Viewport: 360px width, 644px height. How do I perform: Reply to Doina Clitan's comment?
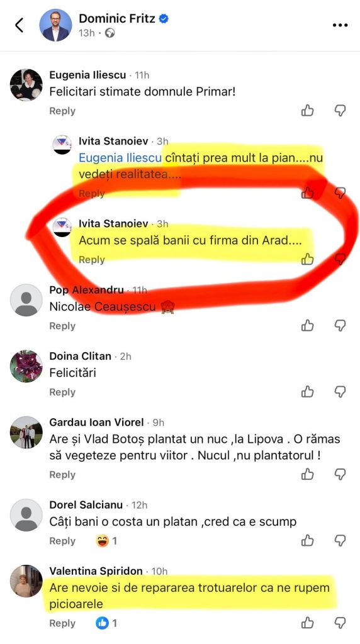coord(62,392)
